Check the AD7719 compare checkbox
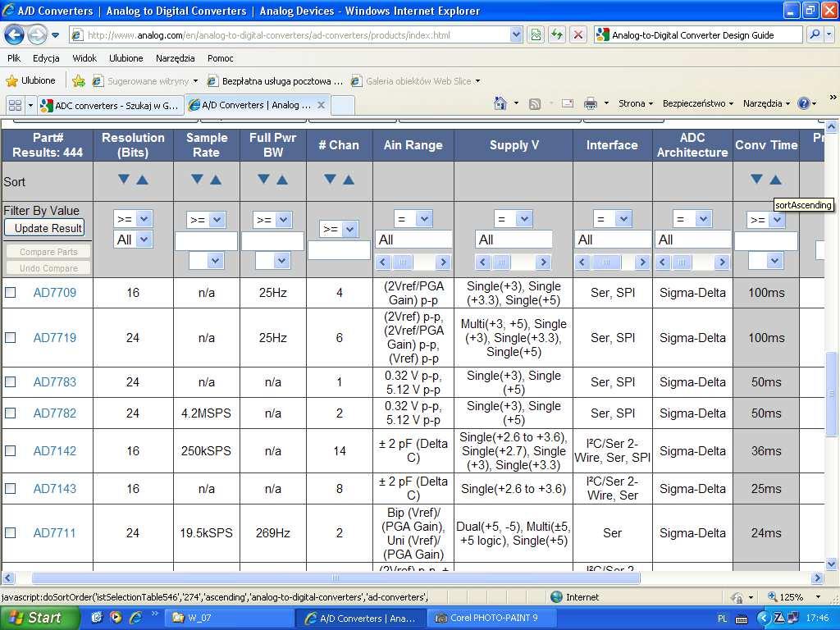The width and height of the screenshot is (840, 630). click(10, 337)
